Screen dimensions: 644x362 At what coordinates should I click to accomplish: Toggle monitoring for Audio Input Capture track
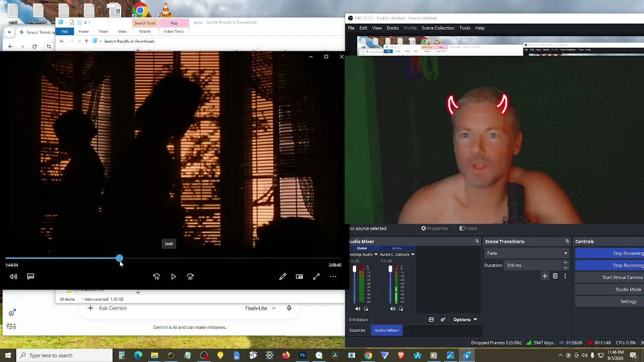point(401,309)
